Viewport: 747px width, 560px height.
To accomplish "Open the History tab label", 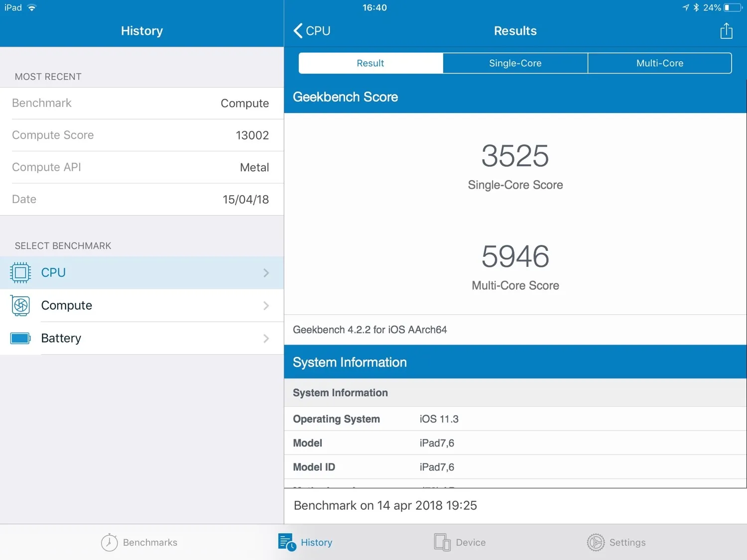I will (316, 543).
